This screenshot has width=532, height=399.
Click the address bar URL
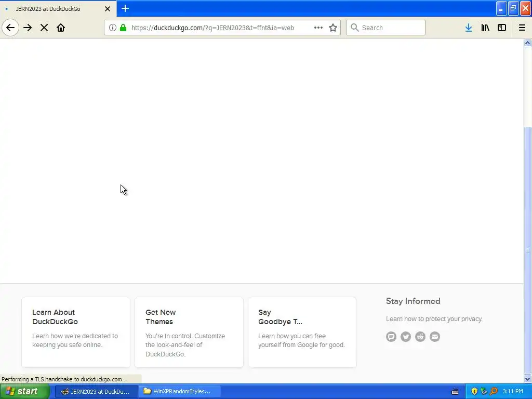click(x=212, y=28)
